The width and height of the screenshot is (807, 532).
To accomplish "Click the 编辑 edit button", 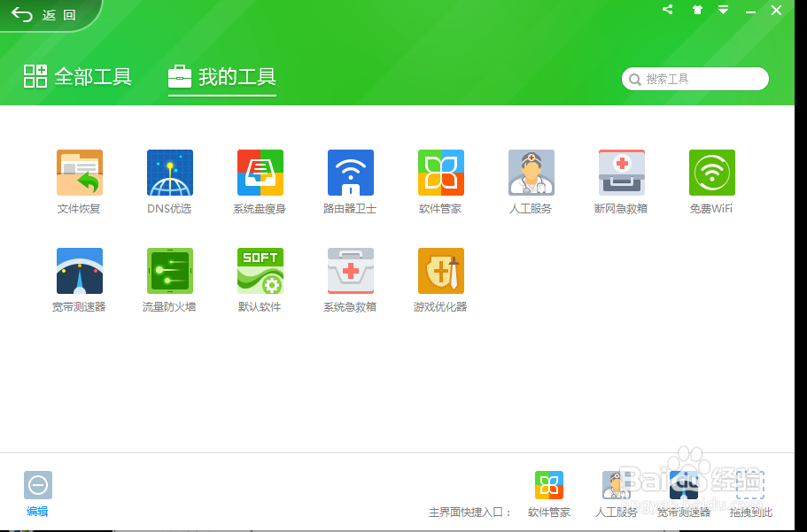I will point(37,493).
